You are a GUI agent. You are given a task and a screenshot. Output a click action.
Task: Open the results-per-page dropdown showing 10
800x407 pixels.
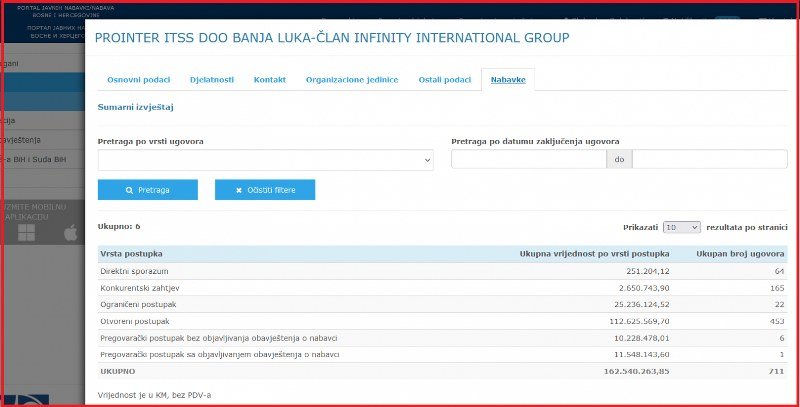[x=681, y=227]
